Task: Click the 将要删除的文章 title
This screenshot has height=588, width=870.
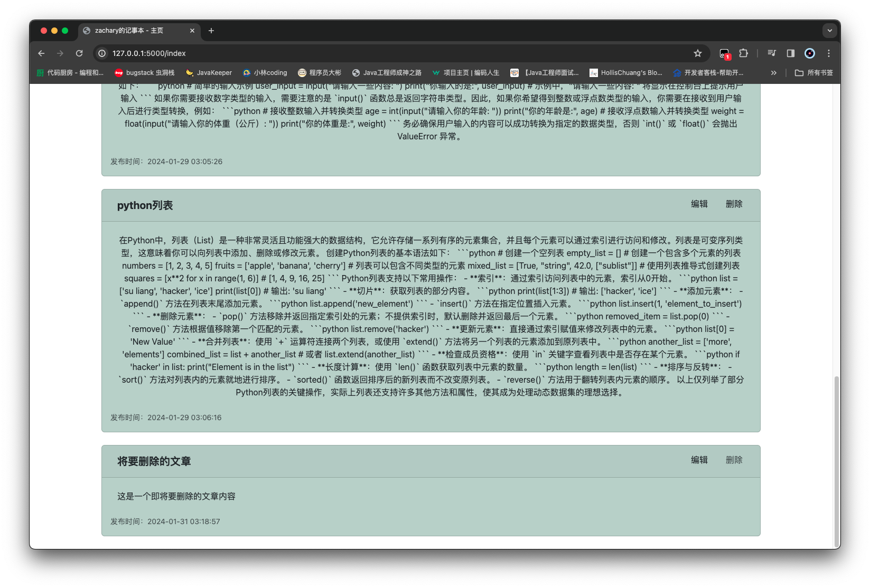Action: pos(154,461)
